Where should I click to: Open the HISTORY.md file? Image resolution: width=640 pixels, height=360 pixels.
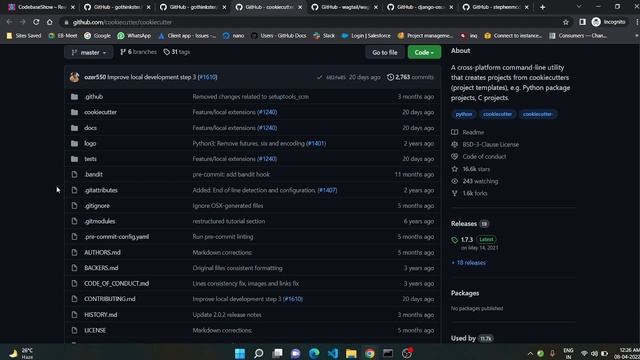point(101,315)
